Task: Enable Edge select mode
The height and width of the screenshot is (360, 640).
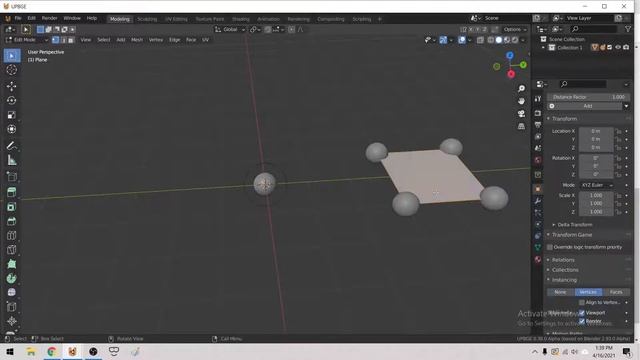Action: coord(63,40)
